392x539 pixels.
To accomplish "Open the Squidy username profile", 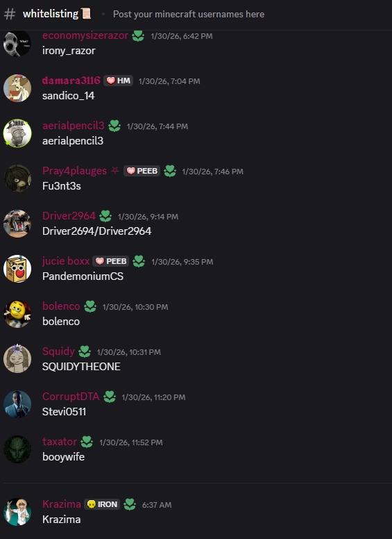I will [58, 351].
